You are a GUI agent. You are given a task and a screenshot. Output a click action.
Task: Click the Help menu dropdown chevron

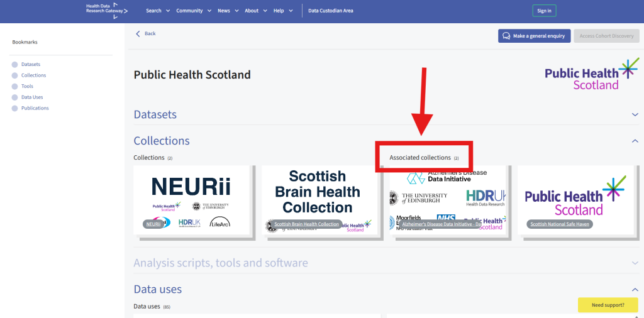[291, 11]
